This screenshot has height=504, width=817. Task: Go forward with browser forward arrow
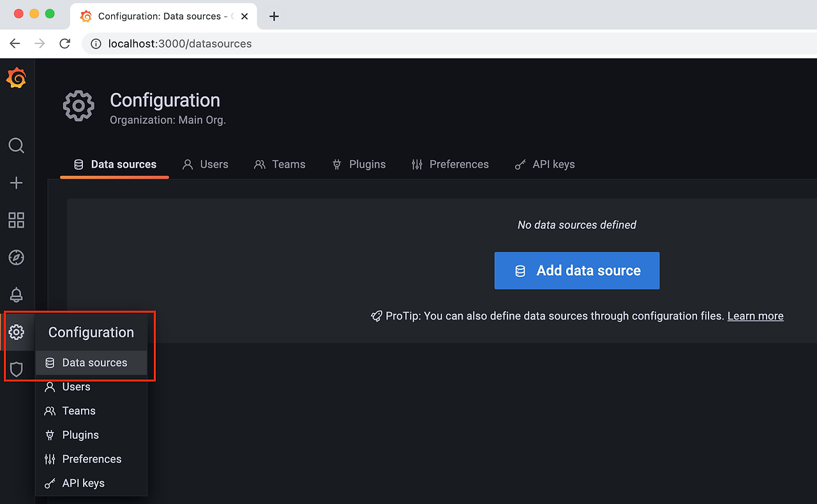pyautogui.click(x=40, y=43)
